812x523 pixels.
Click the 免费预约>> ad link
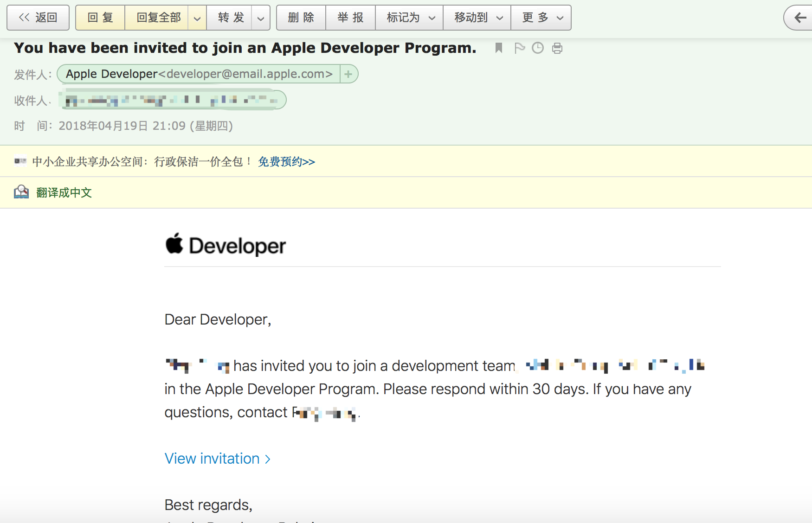[x=286, y=161]
